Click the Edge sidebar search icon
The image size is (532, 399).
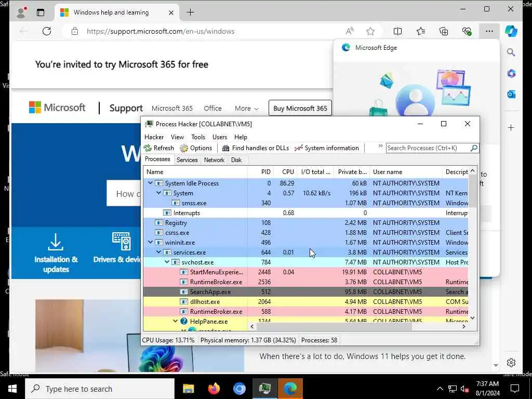(x=511, y=52)
